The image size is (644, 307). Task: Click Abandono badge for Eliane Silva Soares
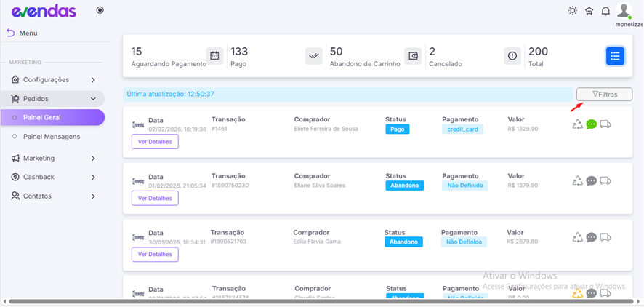click(x=405, y=186)
